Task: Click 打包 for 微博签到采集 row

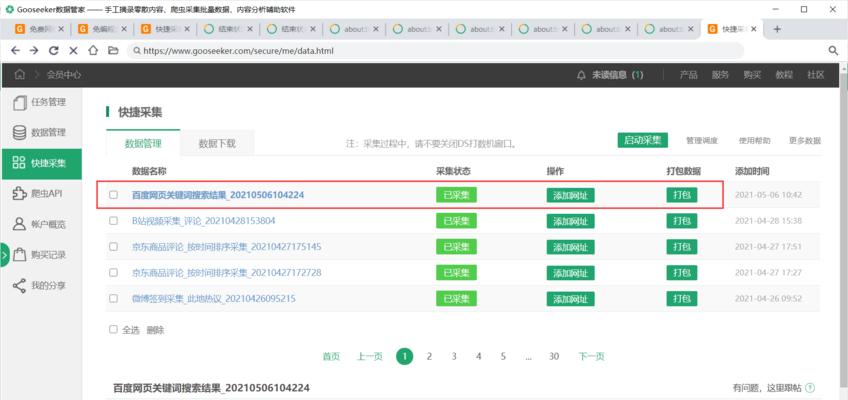Action: coord(681,298)
